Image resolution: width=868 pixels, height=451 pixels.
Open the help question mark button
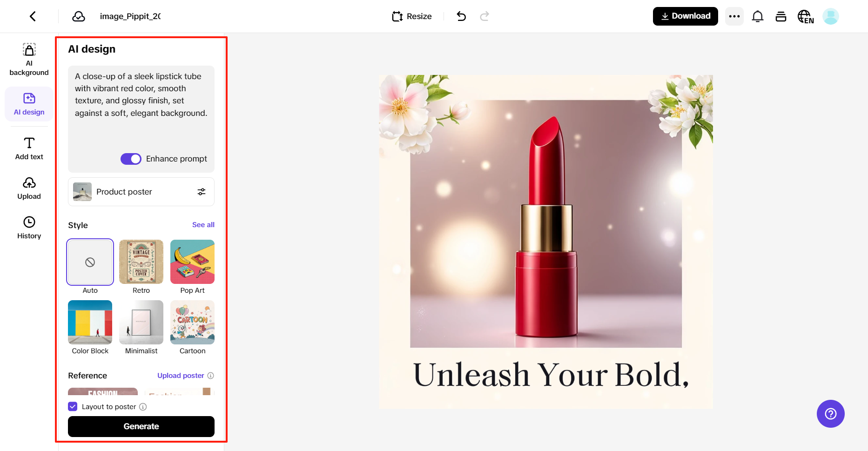coord(830,413)
